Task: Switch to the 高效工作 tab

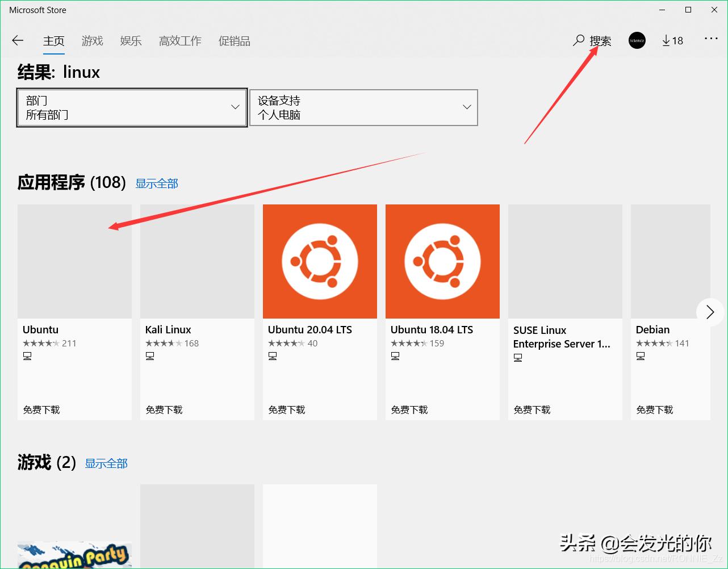Action: (180, 41)
